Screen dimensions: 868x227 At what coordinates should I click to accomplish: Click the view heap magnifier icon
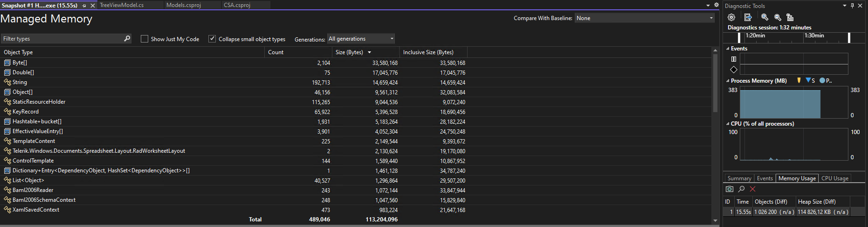click(741, 189)
